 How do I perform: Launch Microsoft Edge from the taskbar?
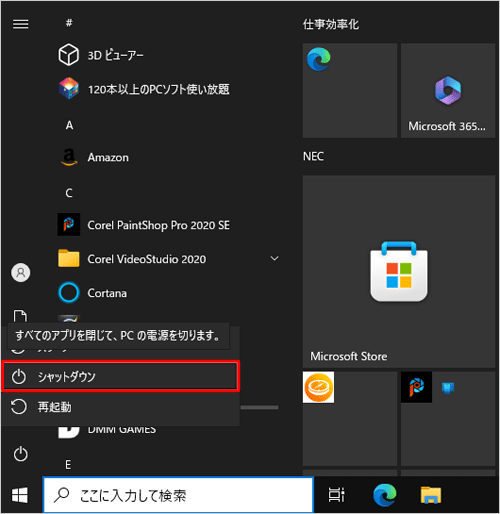(x=385, y=495)
